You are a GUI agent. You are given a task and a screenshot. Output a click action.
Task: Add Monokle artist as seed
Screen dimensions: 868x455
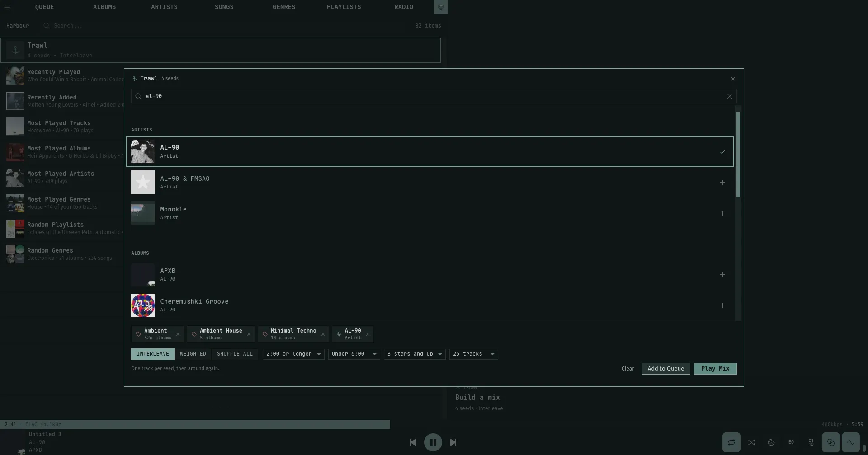click(722, 213)
